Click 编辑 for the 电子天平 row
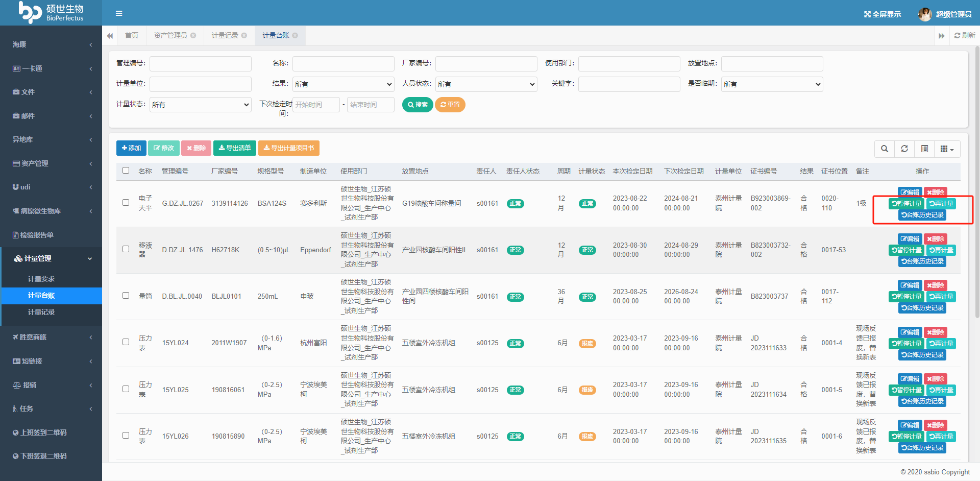 point(910,192)
